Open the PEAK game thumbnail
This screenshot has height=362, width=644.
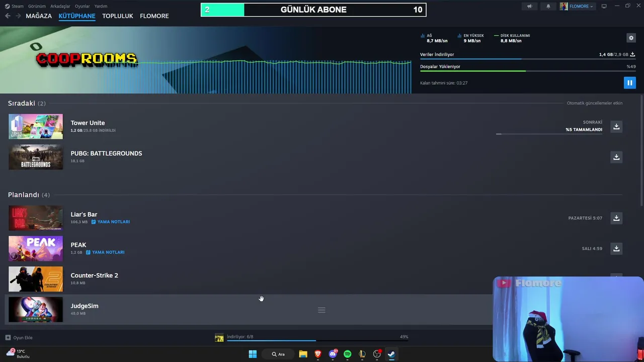pyautogui.click(x=36, y=248)
